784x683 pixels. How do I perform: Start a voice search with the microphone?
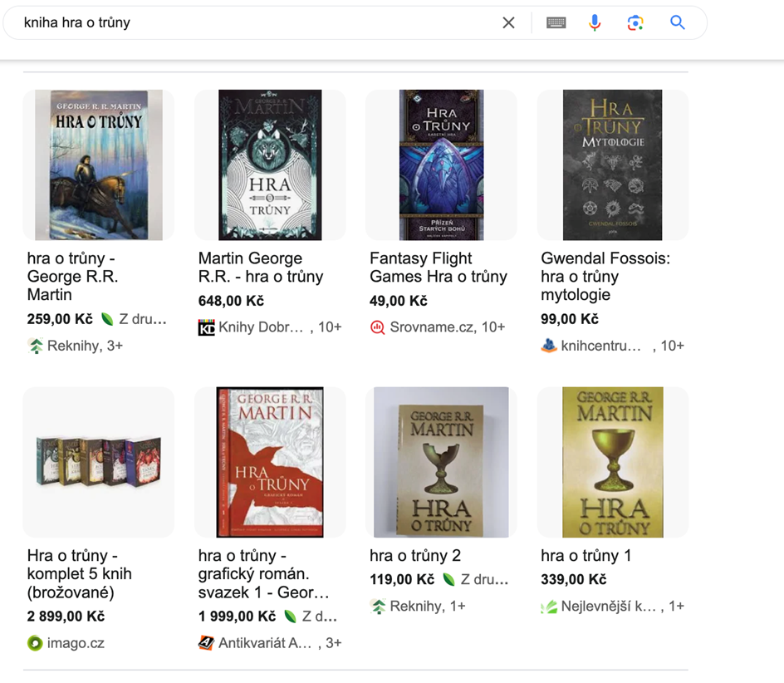coord(595,22)
